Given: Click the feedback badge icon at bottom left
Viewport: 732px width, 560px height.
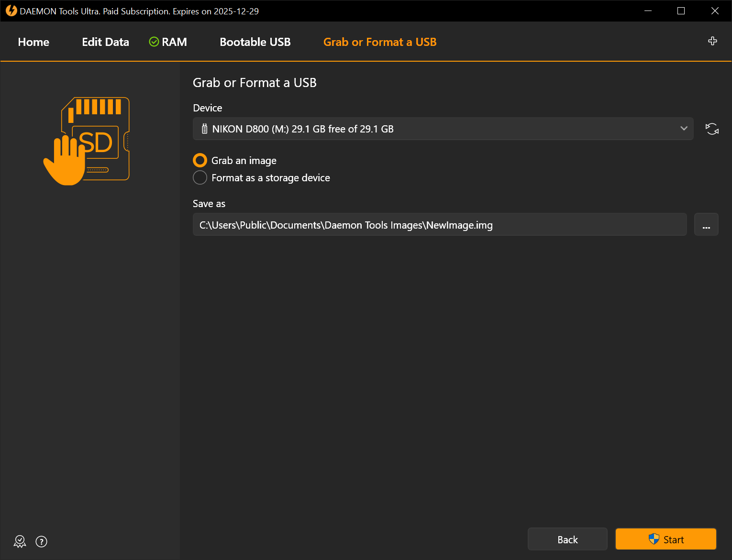Looking at the screenshot, I should coord(19,541).
